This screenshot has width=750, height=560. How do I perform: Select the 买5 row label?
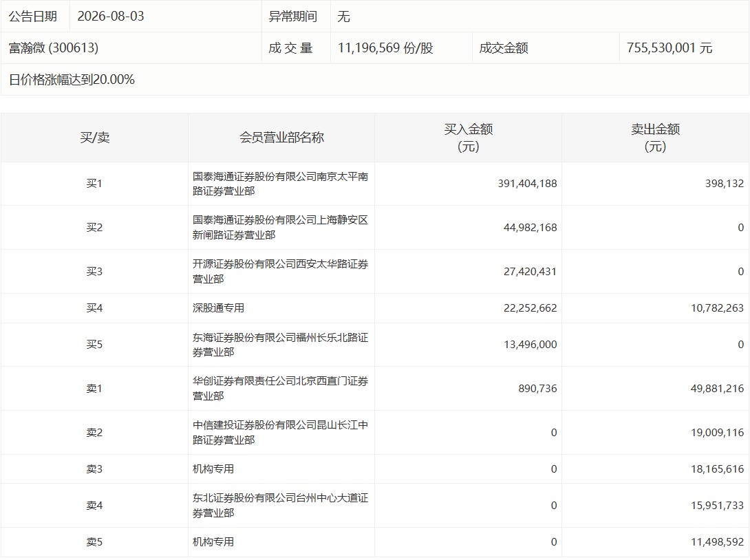(94, 345)
